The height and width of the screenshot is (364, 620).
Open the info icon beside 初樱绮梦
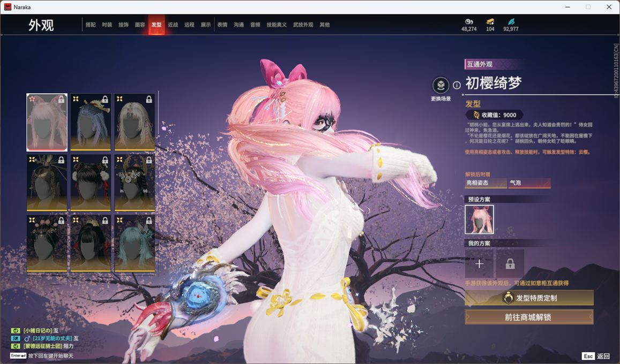(x=457, y=85)
